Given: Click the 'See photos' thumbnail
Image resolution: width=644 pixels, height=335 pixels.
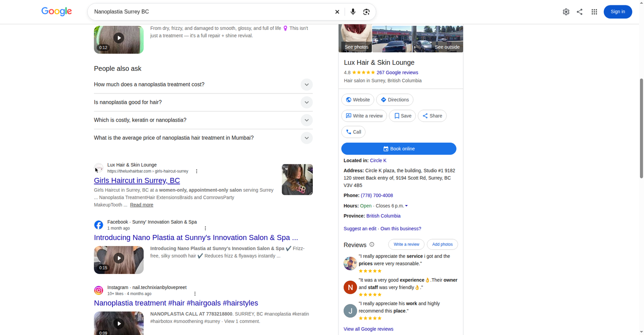Looking at the screenshot, I should point(355,39).
